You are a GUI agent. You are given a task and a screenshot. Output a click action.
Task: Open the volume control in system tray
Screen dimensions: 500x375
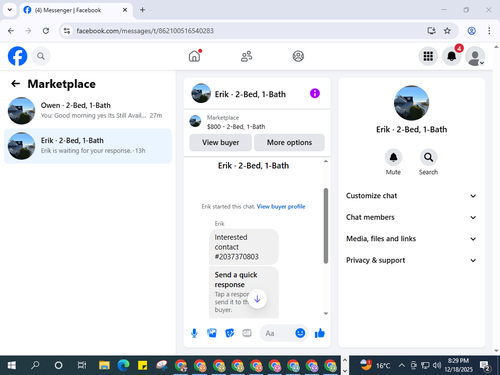pos(437,365)
